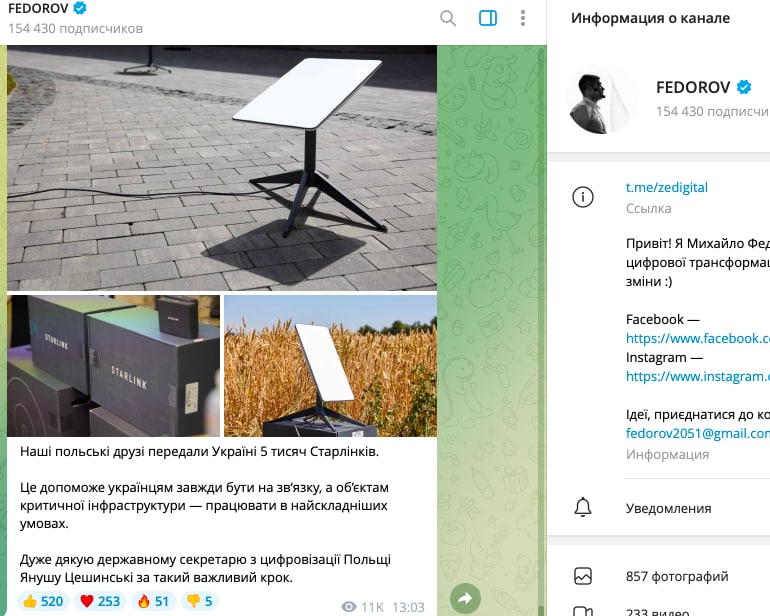Open search in the FEDOROV channel
The image size is (770, 616).
tap(447, 18)
